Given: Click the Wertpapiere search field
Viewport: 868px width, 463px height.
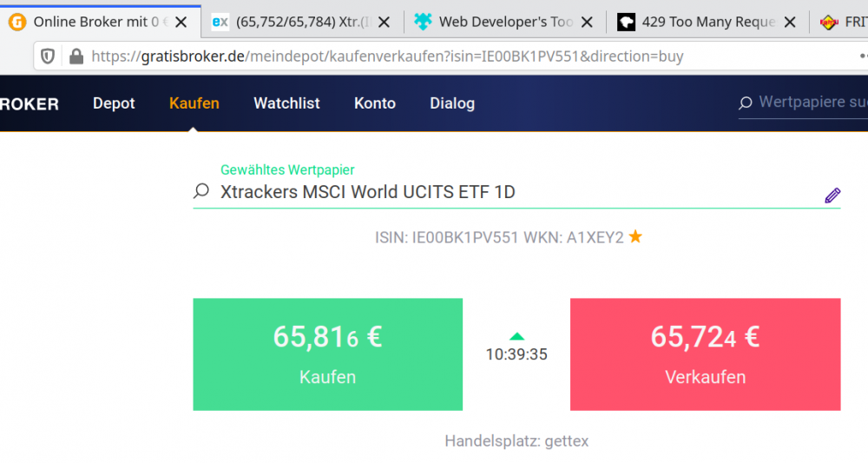Looking at the screenshot, I should pyautogui.click(x=803, y=103).
